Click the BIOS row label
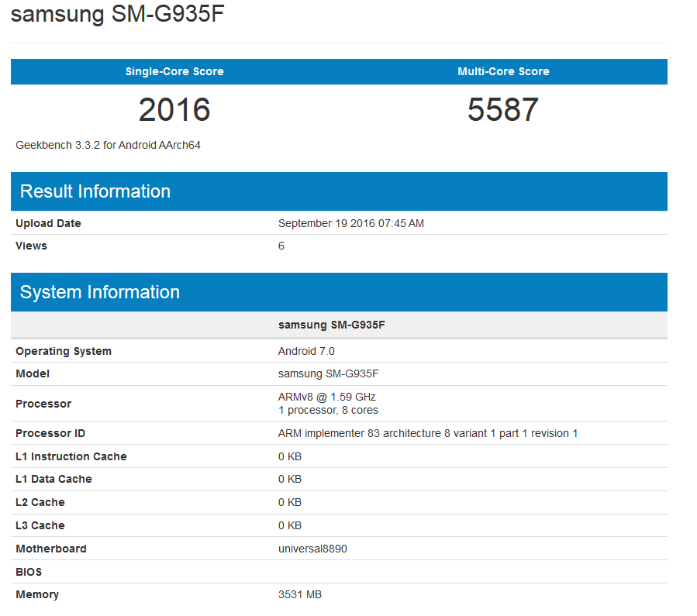 [29, 572]
